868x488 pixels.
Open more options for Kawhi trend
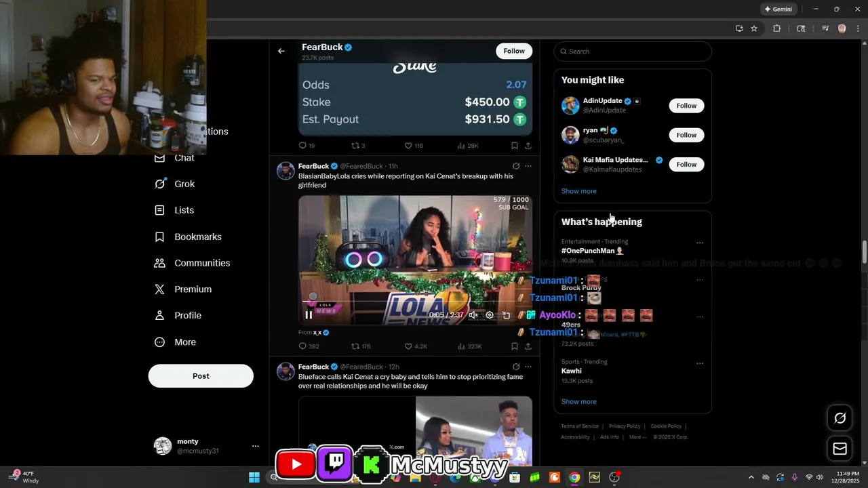(700, 363)
